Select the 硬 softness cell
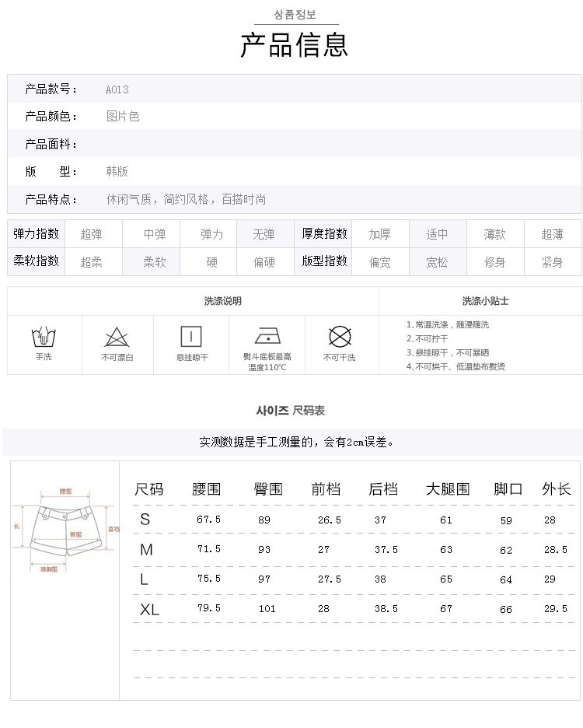 pyautogui.click(x=208, y=262)
